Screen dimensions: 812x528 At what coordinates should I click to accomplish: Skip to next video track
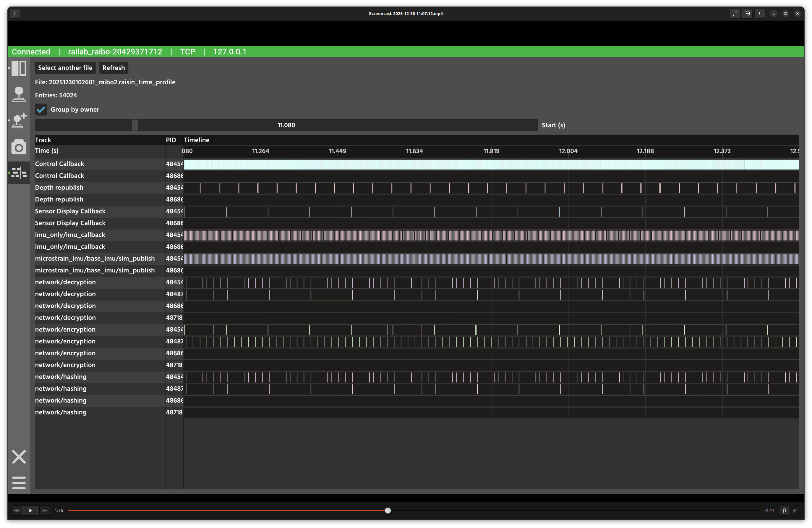45,511
